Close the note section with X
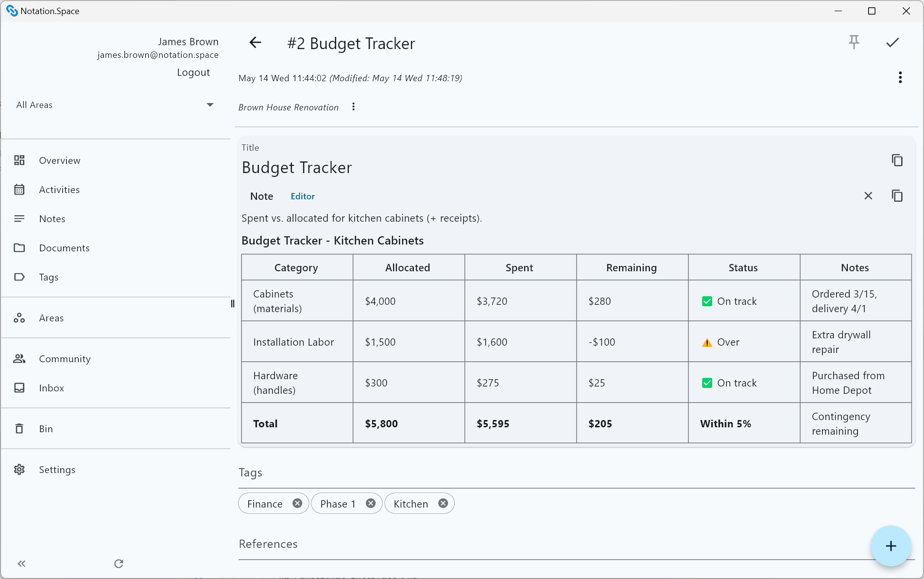 click(x=868, y=196)
